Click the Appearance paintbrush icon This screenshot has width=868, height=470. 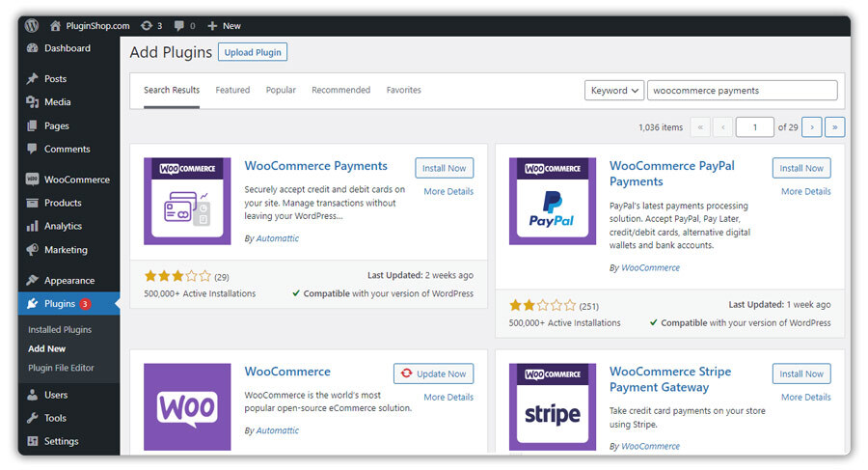32,280
